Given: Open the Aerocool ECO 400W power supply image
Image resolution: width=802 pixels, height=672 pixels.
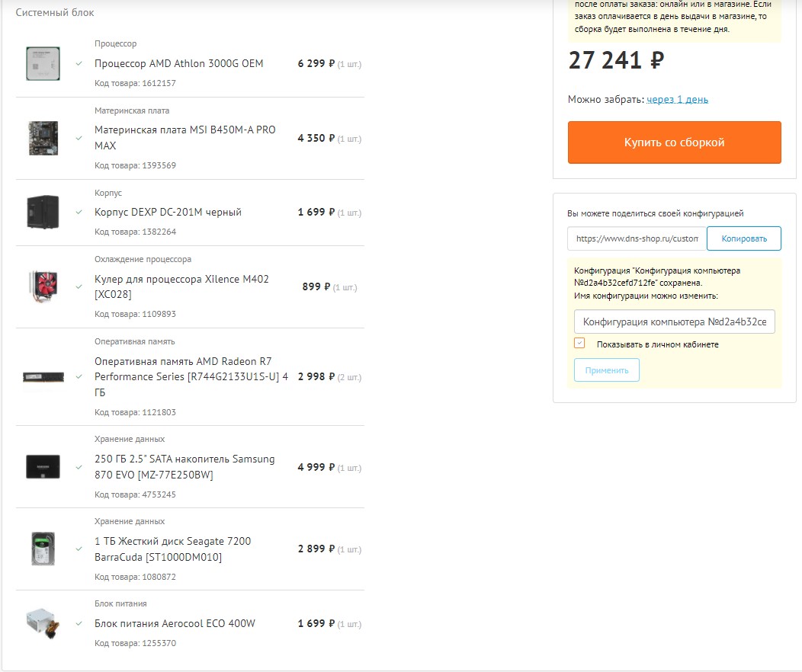Looking at the screenshot, I should (43, 623).
